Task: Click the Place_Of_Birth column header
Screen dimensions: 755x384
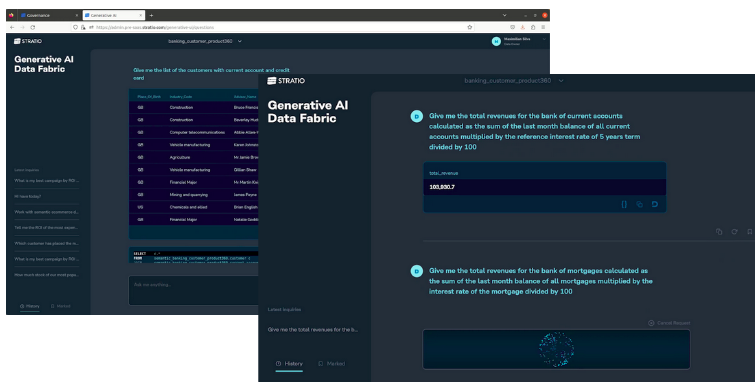Action: [x=149, y=97]
